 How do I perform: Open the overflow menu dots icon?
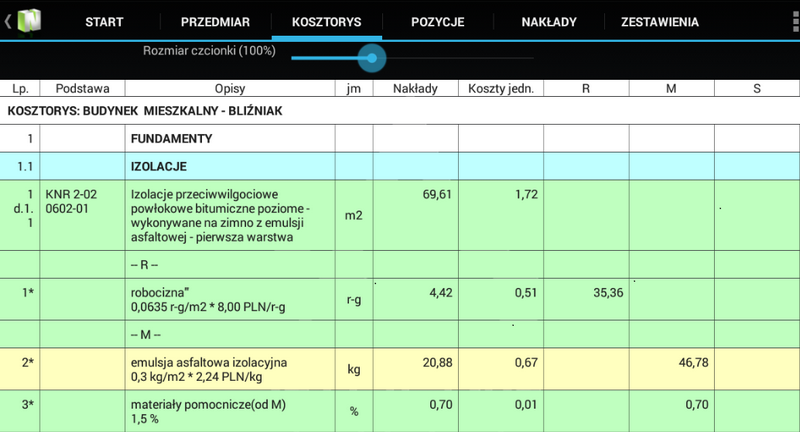(795, 21)
